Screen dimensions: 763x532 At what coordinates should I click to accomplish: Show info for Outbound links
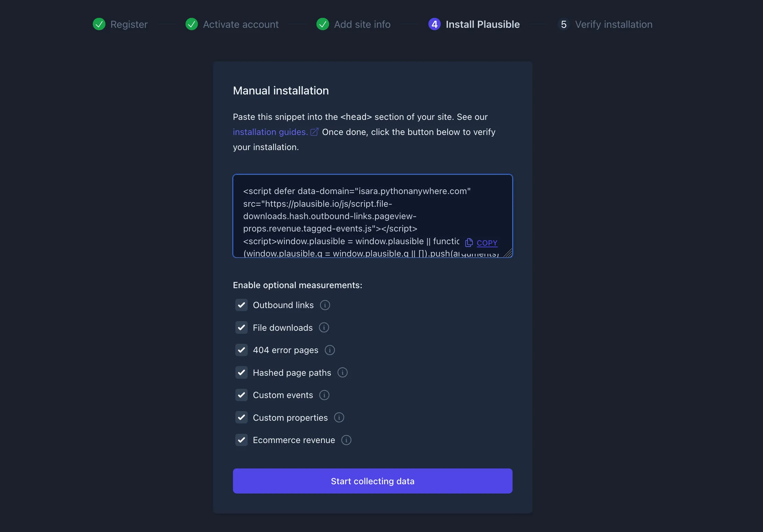click(325, 305)
